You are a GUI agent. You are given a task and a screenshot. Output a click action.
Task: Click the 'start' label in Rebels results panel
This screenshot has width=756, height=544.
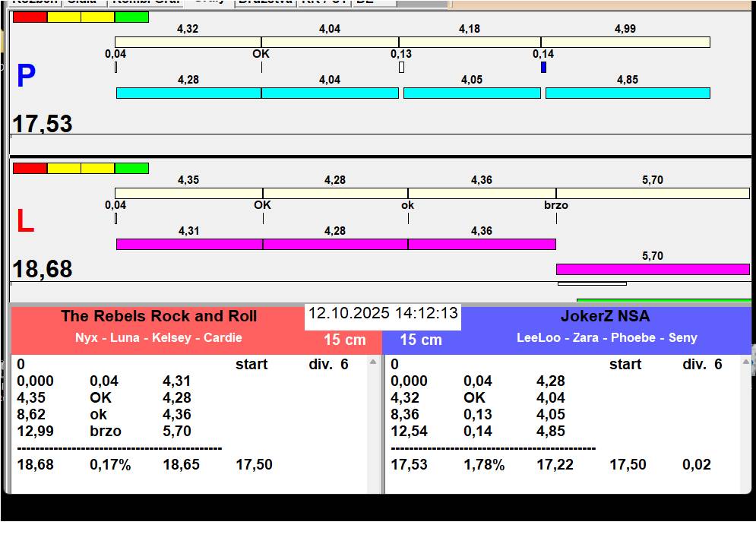click(251, 364)
